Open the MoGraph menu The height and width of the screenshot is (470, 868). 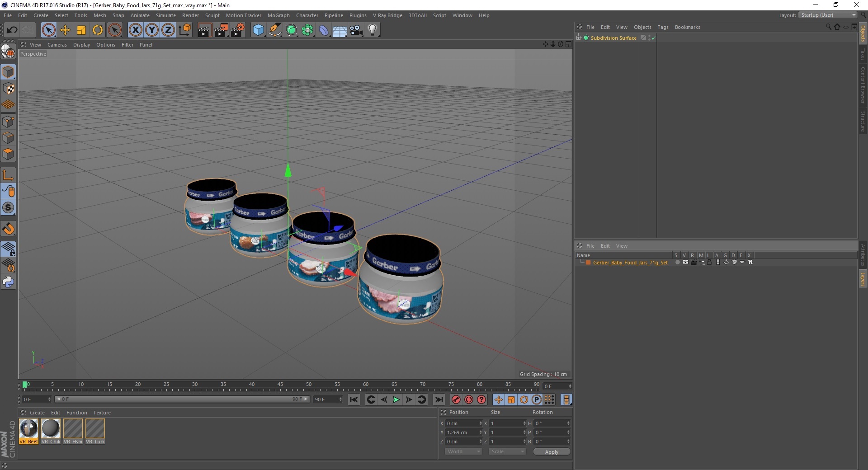click(x=278, y=15)
